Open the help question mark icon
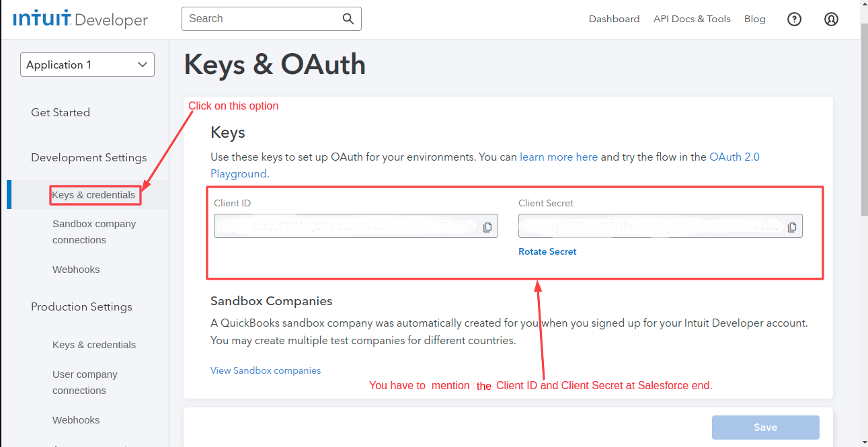 coord(794,19)
